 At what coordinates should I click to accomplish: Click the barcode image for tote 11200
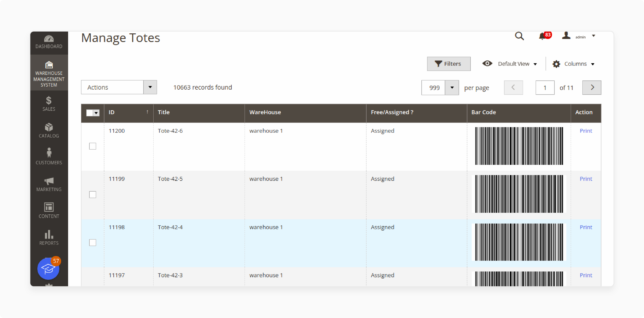(519, 146)
